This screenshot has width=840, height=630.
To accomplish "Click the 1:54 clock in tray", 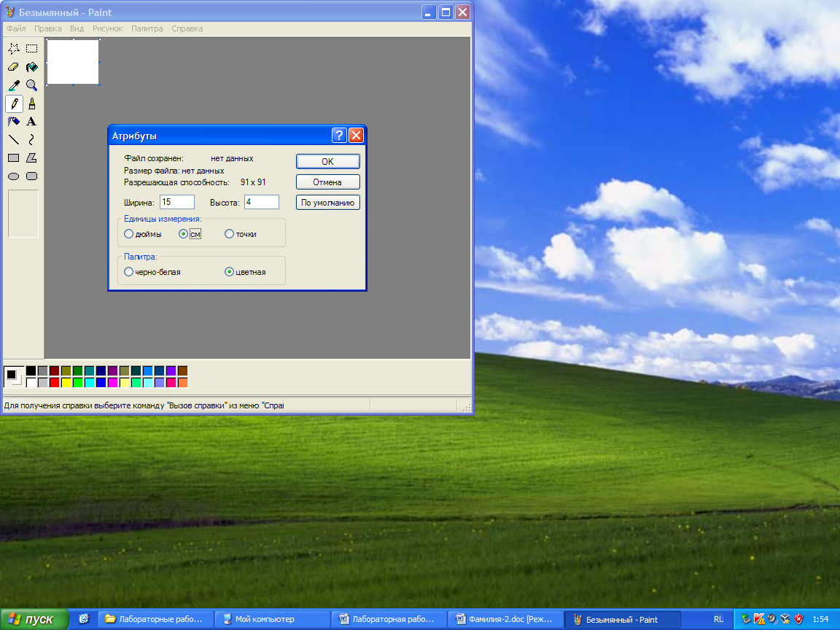I will [820, 619].
